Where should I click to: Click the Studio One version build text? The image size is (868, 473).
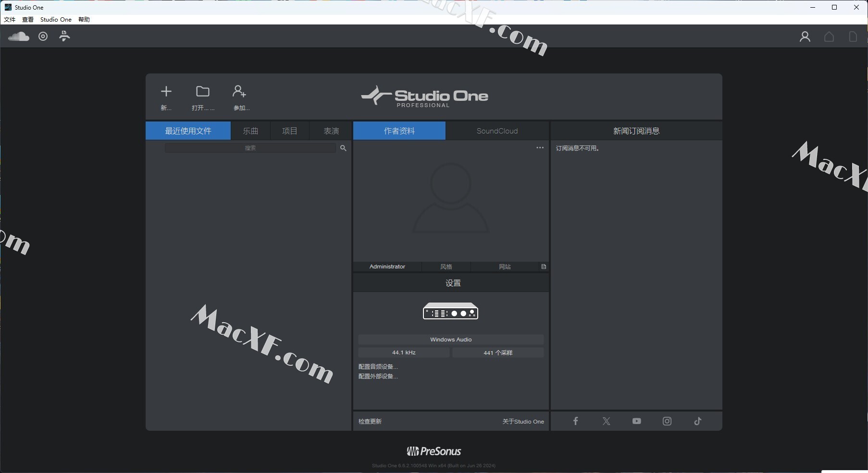(x=434, y=465)
